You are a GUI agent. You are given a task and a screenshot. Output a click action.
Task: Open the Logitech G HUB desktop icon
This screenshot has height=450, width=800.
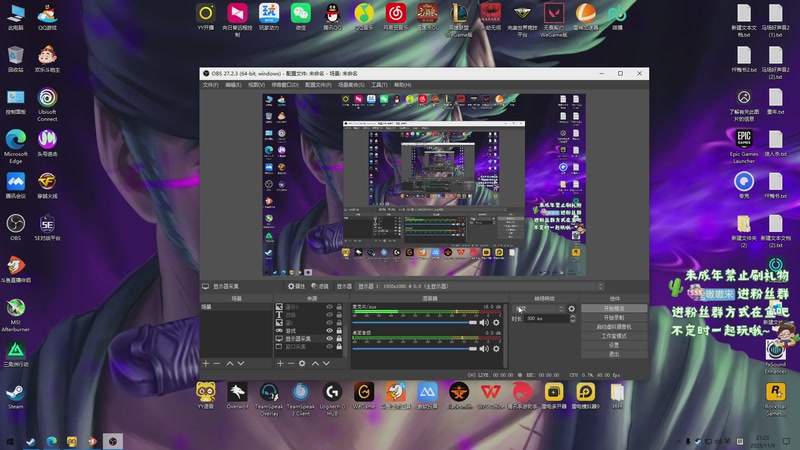[332, 399]
